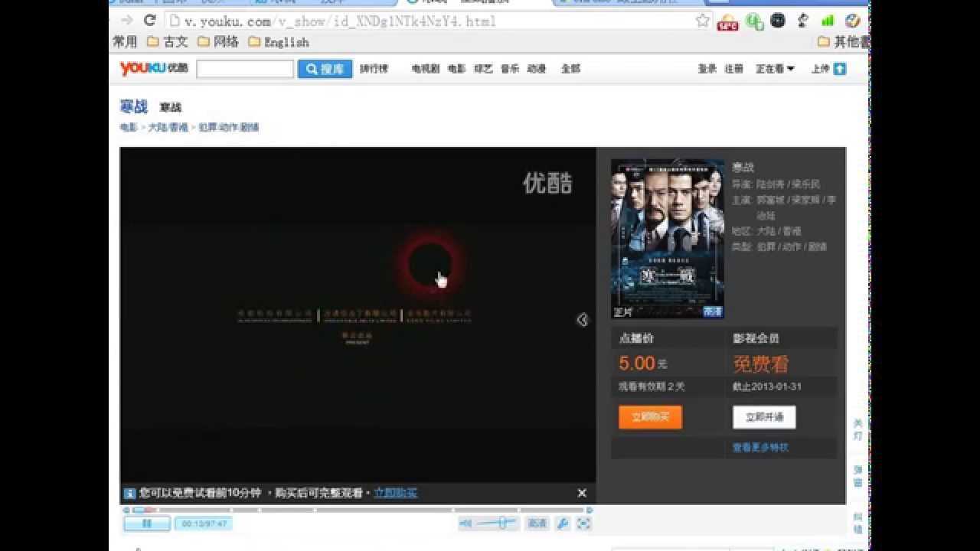The height and width of the screenshot is (551, 980).
Task: Open the green signal bars extension icon
Action: pyautogui.click(x=828, y=21)
